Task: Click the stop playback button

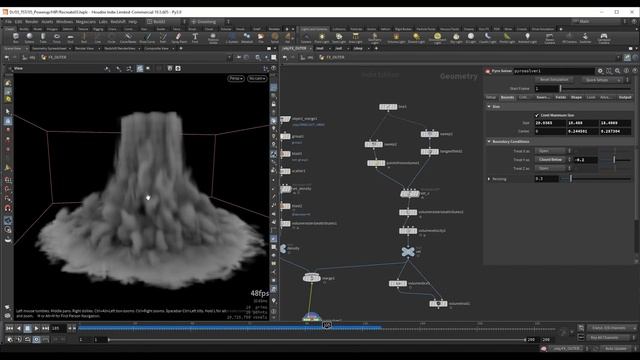Action: 27,328
